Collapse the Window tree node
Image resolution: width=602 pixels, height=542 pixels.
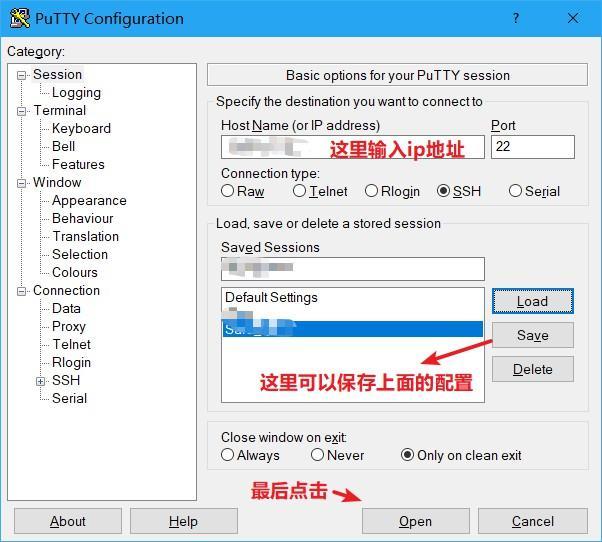point(22,183)
